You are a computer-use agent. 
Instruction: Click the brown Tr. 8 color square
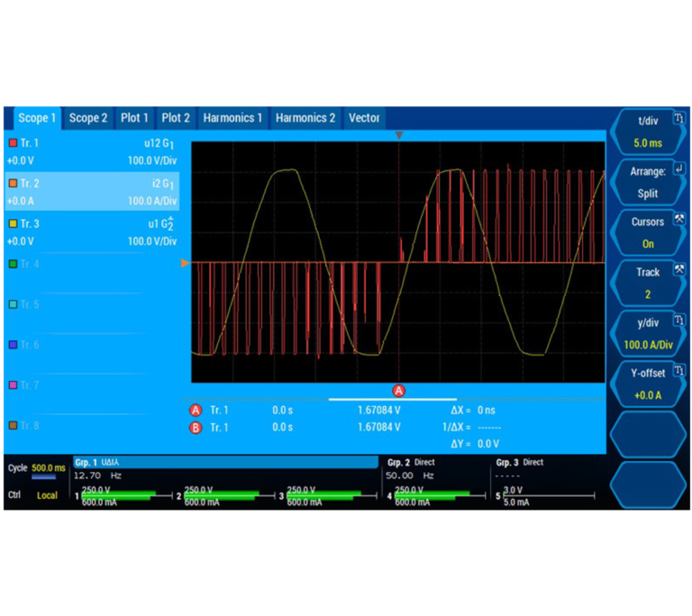13,425
